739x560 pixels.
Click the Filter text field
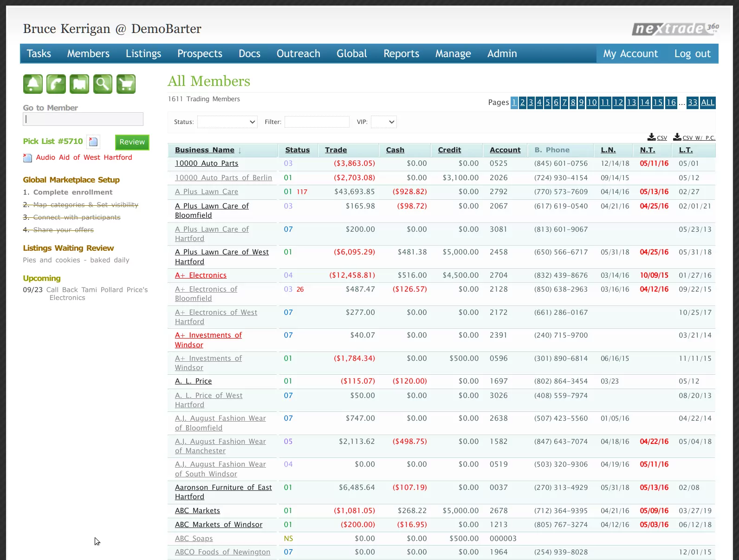pyautogui.click(x=317, y=122)
